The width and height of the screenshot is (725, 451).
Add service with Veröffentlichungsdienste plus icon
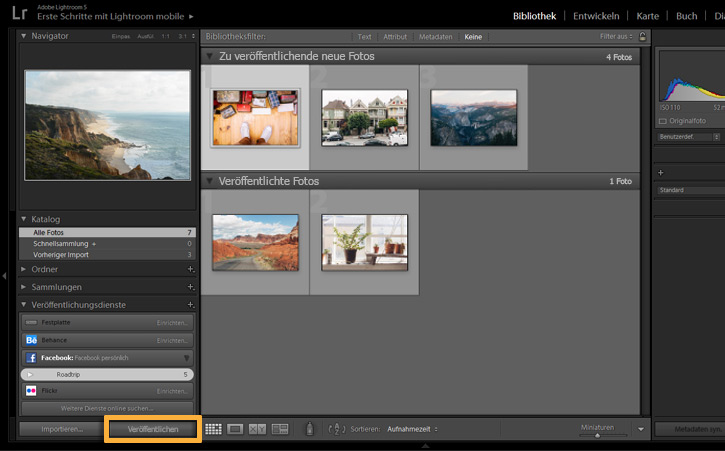pyautogui.click(x=190, y=305)
